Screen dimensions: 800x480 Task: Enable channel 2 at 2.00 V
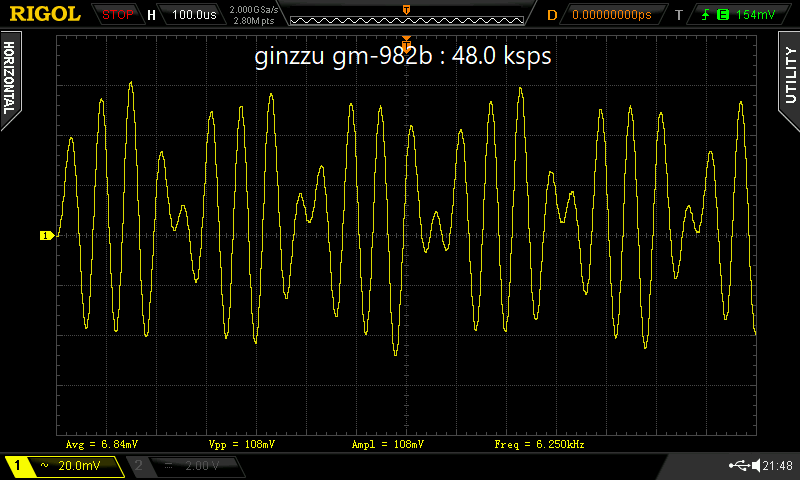(190, 466)
